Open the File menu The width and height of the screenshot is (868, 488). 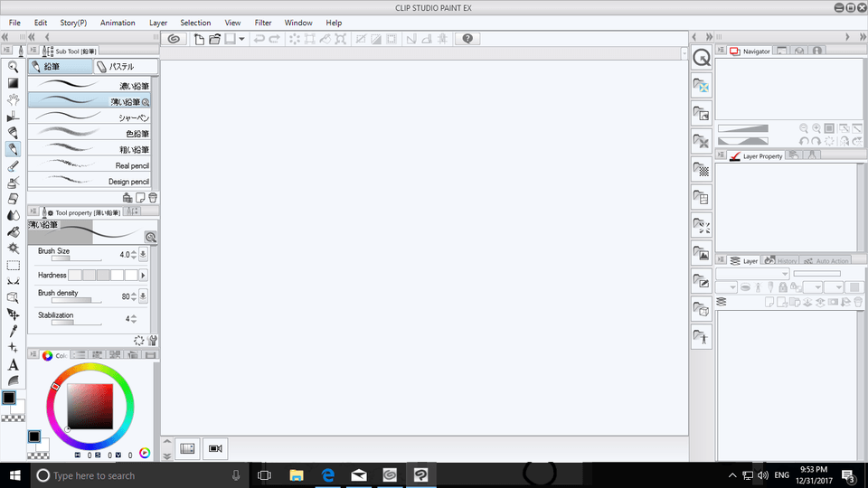pyautogui.click(x=15, y=23)
